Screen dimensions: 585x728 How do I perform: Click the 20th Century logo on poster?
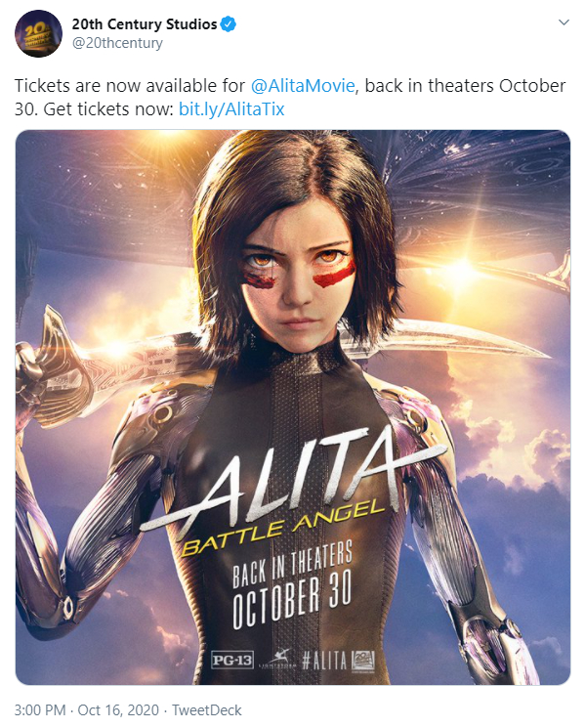(x=362, y=660)
